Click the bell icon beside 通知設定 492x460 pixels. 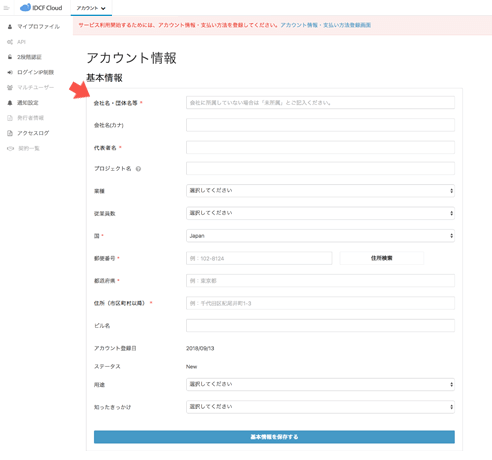pos(10,103)
